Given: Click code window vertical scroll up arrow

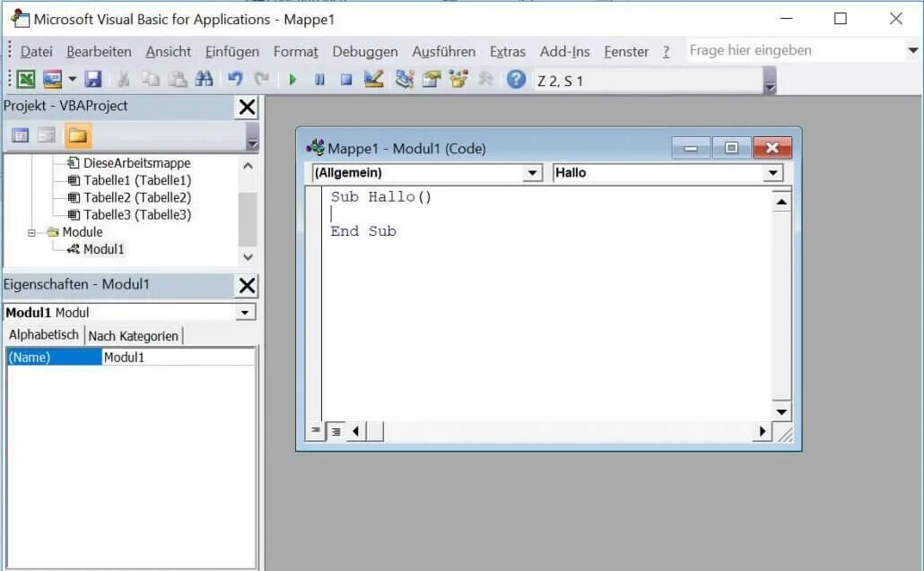Looking at the screenshot, I should click(781, 202).
